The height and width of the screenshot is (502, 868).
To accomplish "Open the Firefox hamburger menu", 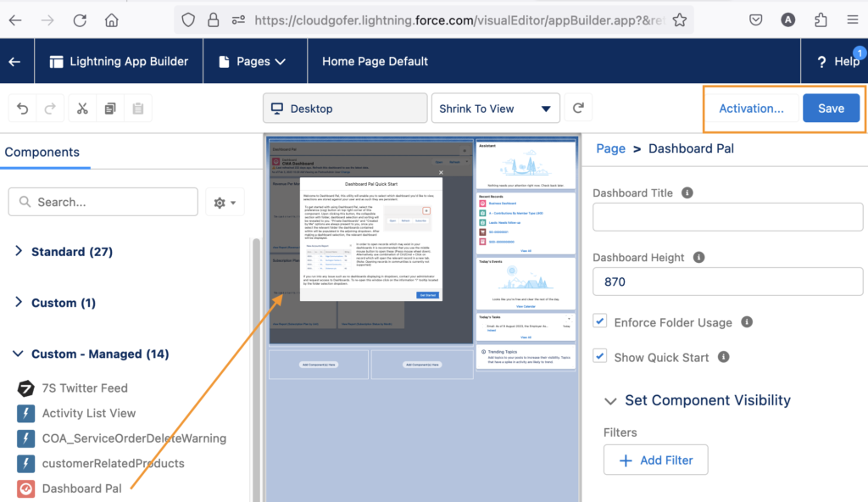I will 853,20.
